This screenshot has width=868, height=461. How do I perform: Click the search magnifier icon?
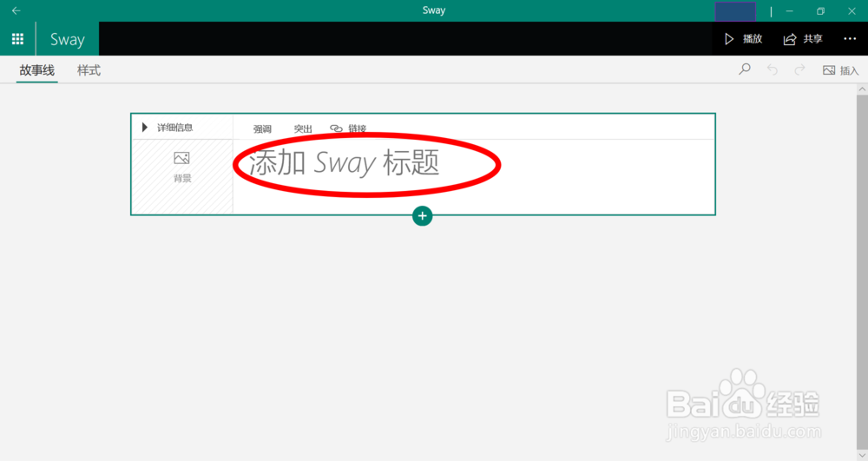[x=745, y=69]
